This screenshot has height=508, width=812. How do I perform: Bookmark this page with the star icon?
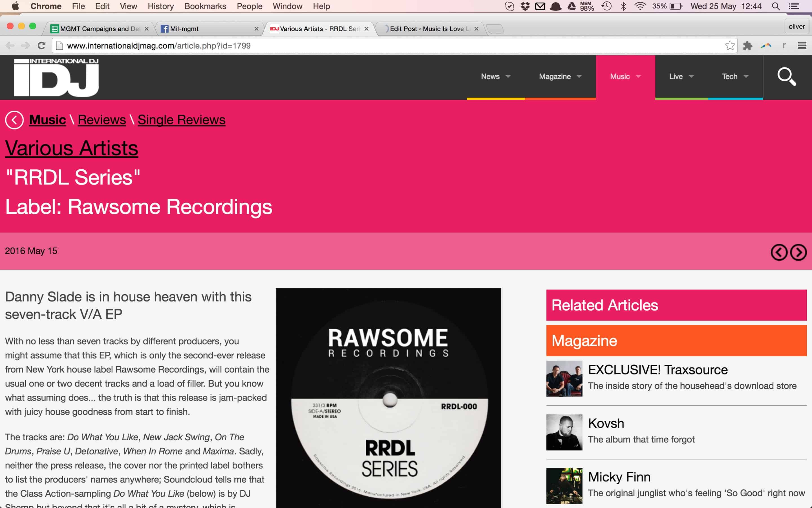coord(730,46)
